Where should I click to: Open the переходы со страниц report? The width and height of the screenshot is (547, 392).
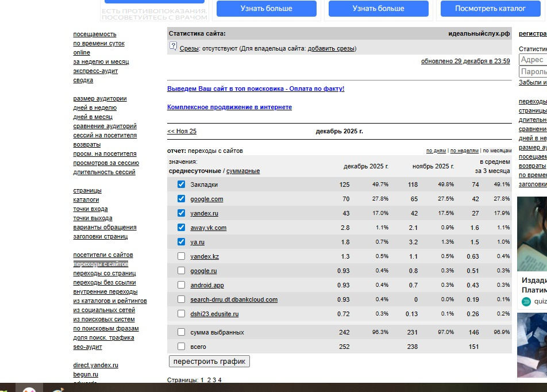coord(105,274)
